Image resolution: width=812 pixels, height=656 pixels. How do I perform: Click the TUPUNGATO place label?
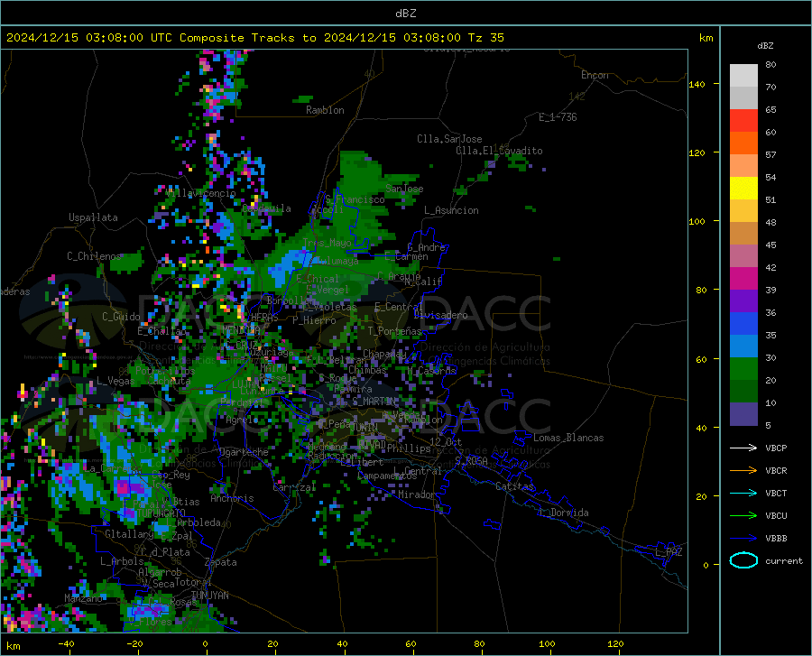click(161, 513)
